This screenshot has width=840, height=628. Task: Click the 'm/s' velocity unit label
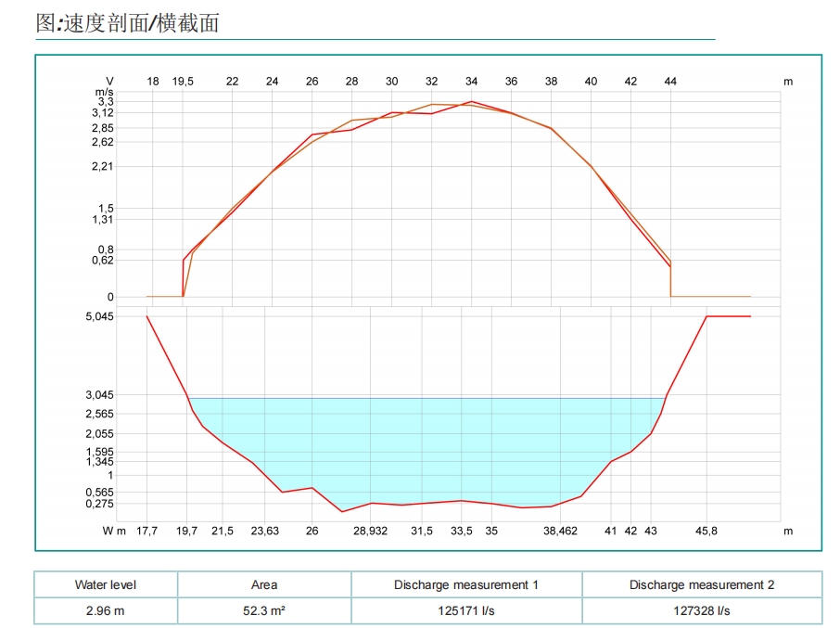(x=105, y=92)
